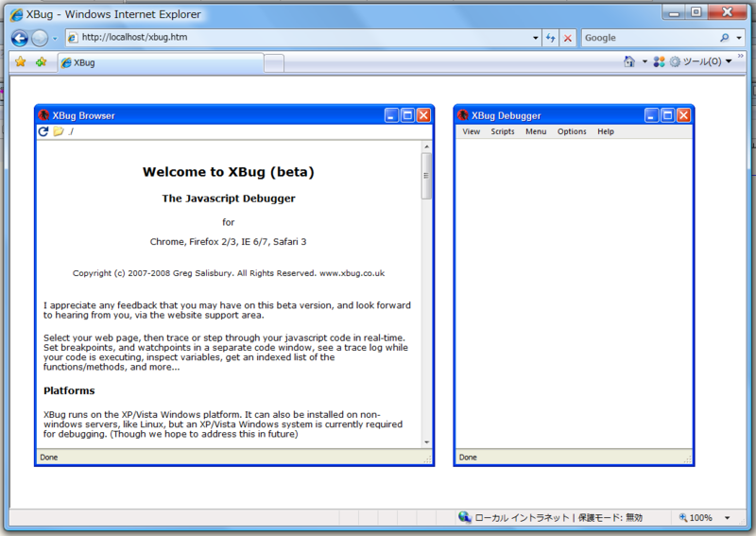Open the Menu item in XBug Debugger
Viewport: 756px width, 536px height.
pos(536,131)
